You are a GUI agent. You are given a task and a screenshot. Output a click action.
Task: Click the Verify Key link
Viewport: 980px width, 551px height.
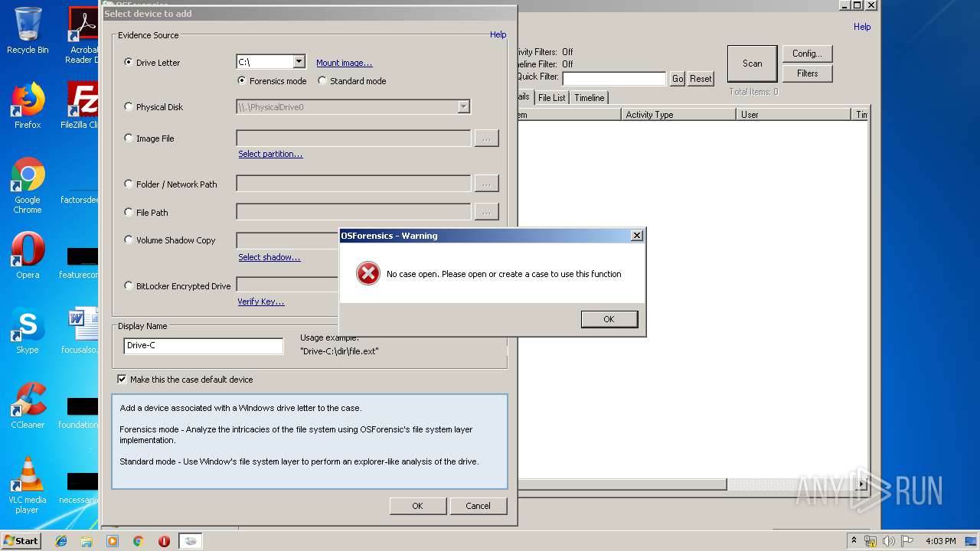tap(261, 302)
